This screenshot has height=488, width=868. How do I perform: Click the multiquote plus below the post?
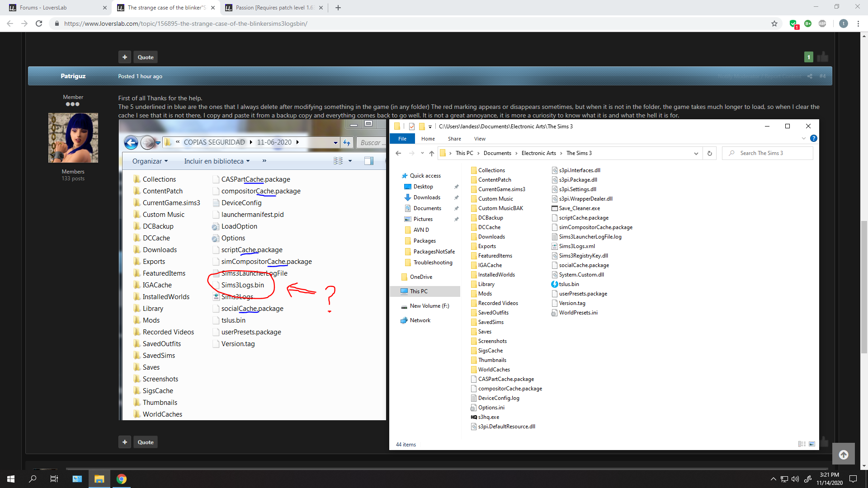(x=125, y=442)
